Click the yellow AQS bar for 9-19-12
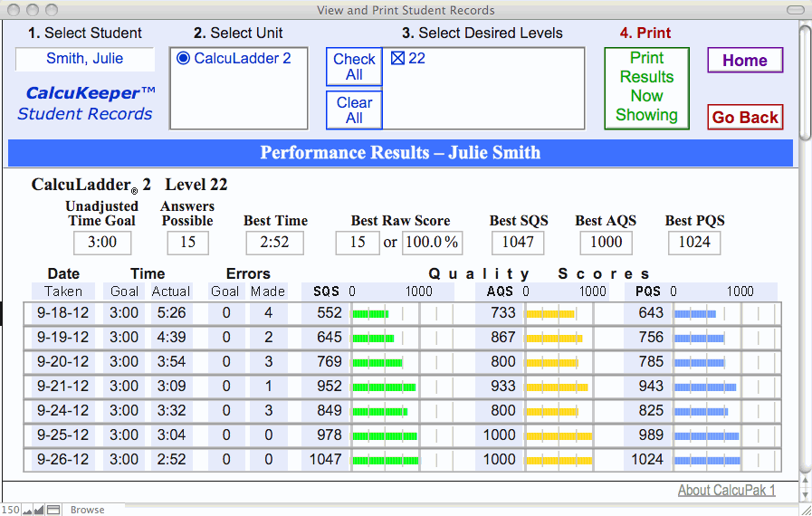 pos(555,339)
